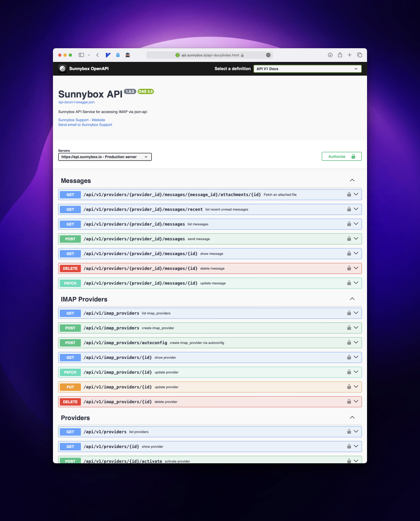Click path /api/v1/imap_providers/autoconfig

[x=125, y=343]
